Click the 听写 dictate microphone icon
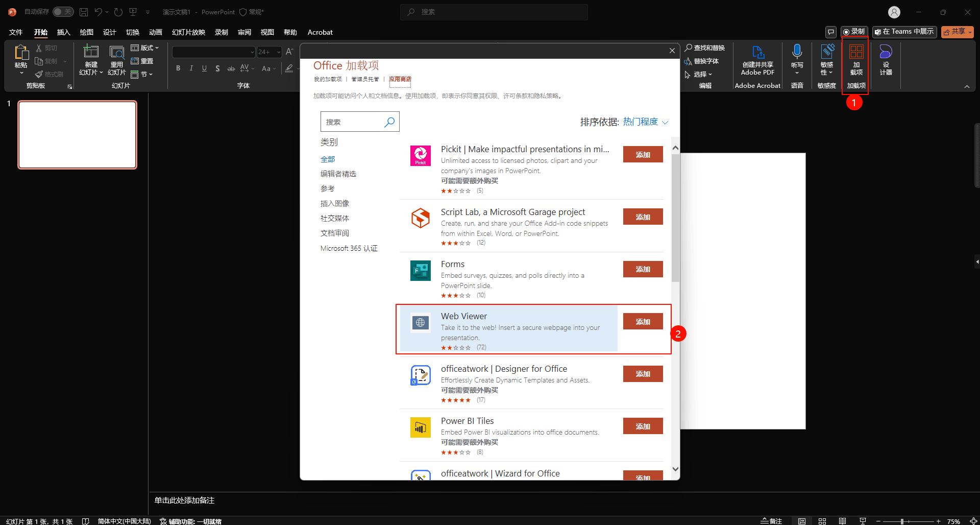Screen dimensions: 980x525 coord(797,52)
